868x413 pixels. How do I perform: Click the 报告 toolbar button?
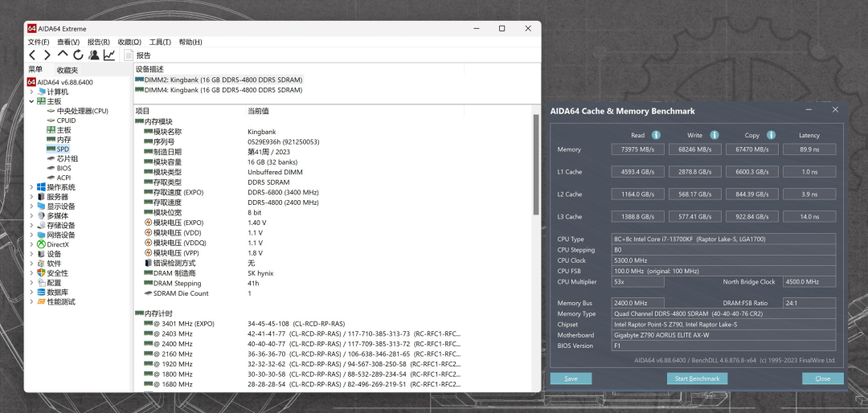click(137, 55)
